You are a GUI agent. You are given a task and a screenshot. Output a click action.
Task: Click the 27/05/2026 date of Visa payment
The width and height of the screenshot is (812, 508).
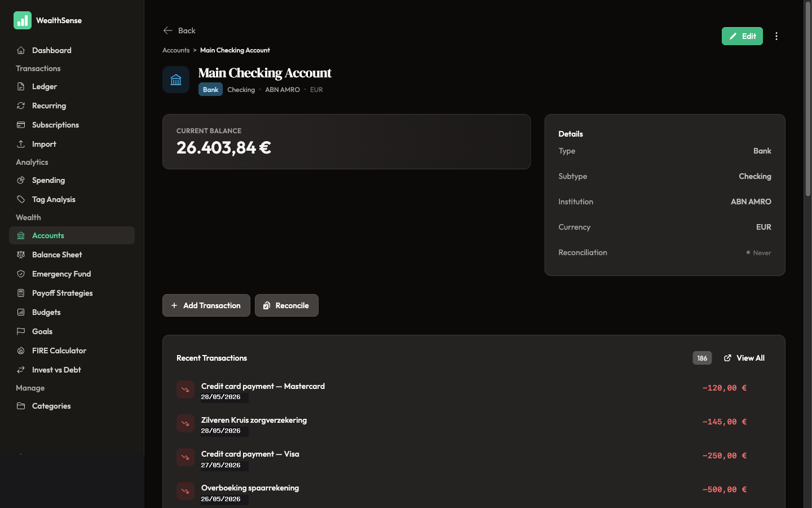point(220,465)
